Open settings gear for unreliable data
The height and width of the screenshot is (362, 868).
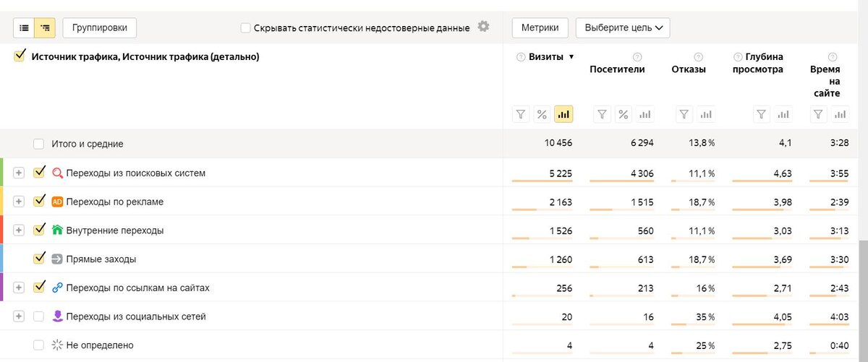(x=483, y=27)
